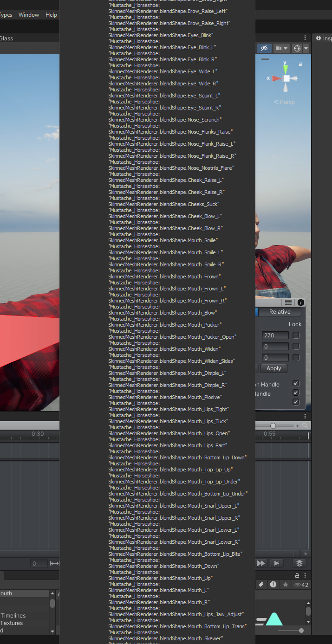Click the go to last frame button

point(277,563)
